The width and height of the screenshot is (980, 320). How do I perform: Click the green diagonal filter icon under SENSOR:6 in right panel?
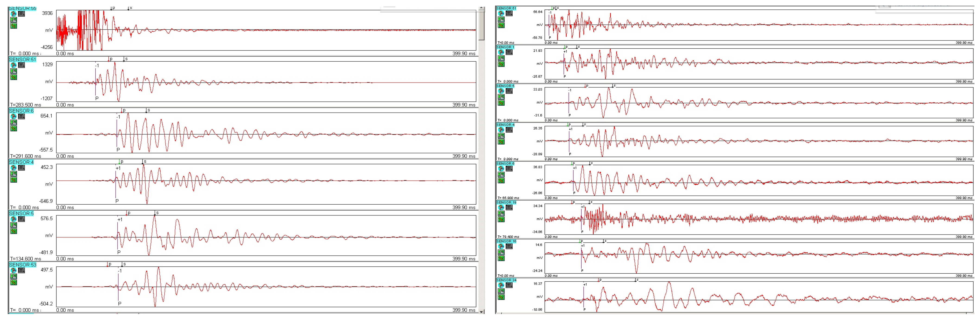501,181
